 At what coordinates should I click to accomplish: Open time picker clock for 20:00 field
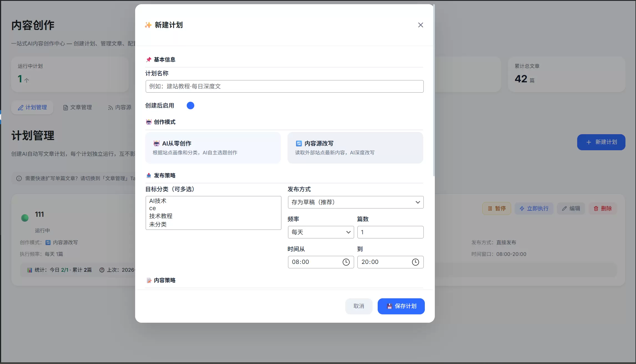(x=415, y=262)
